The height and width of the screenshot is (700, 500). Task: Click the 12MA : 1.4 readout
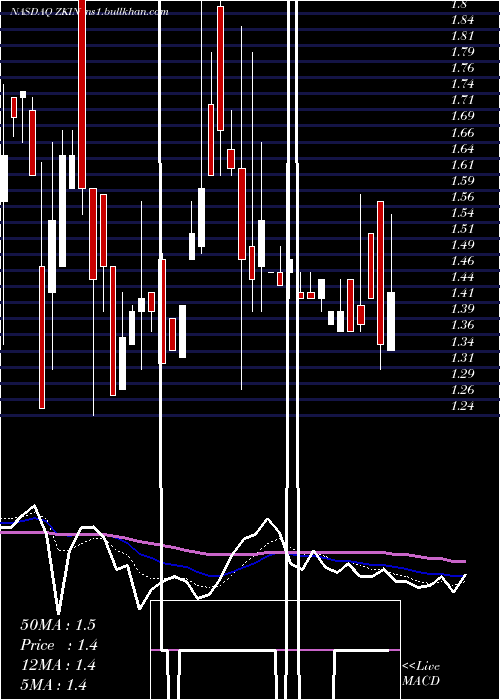coord(58,665)
